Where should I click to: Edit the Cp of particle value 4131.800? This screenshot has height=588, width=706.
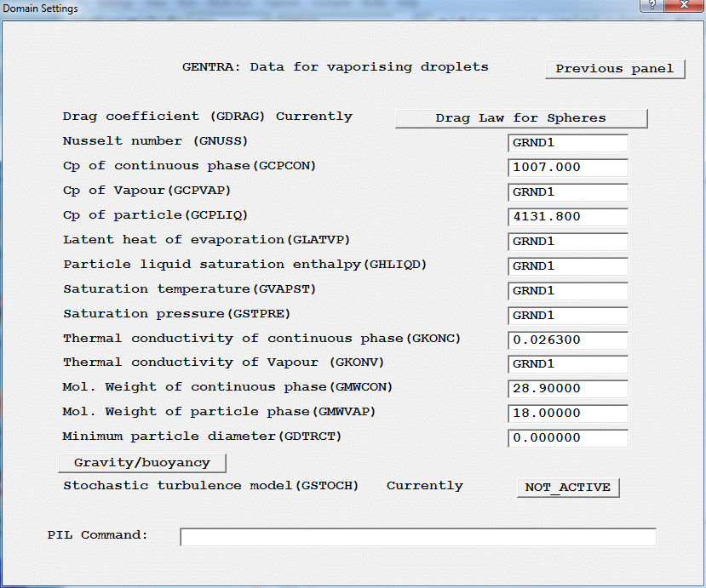pos(567,217)
